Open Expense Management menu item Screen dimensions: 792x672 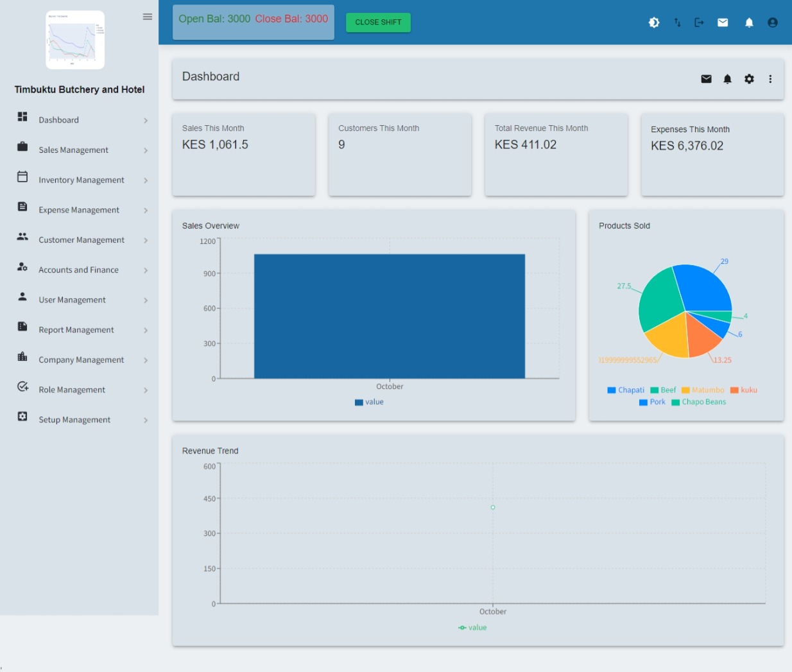[x=79, y=210]
